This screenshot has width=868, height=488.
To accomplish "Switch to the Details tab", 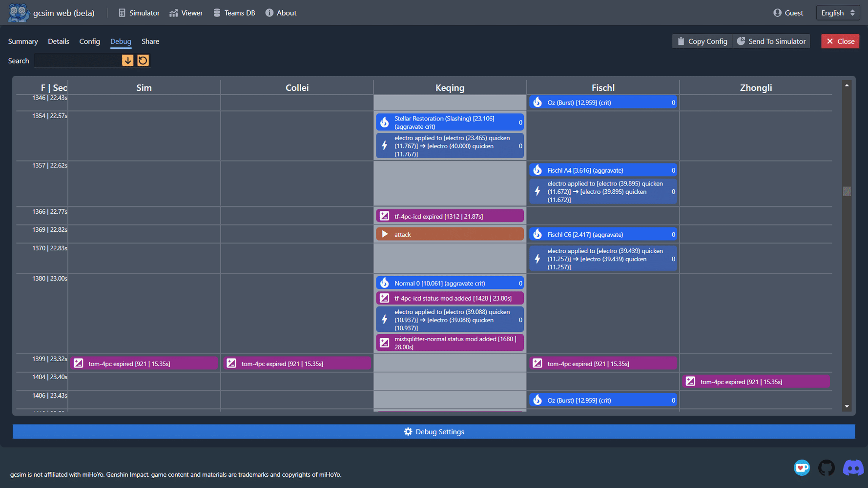I will [x=59, y=41].
